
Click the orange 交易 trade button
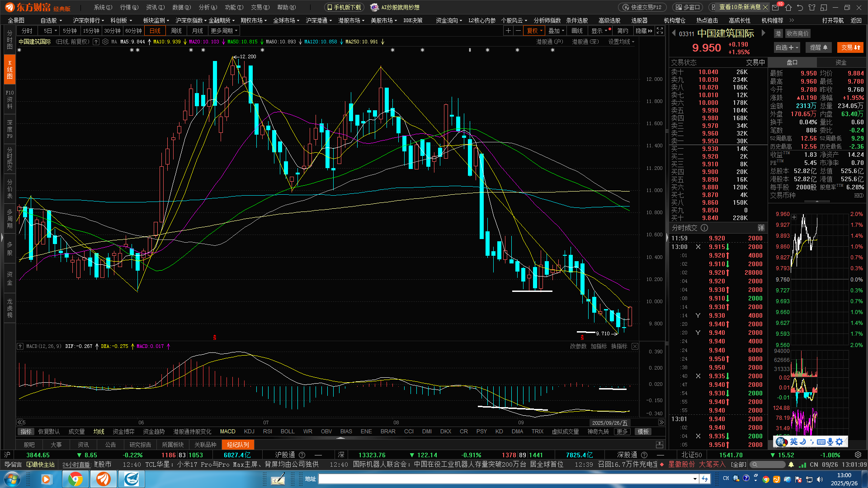tap(850, 47)
